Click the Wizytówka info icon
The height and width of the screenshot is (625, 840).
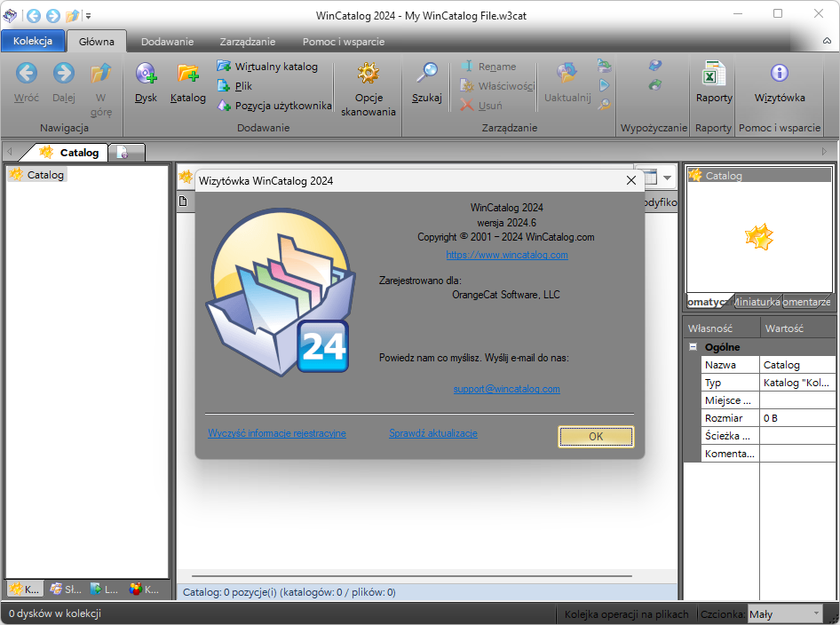[x=780, y=73]
